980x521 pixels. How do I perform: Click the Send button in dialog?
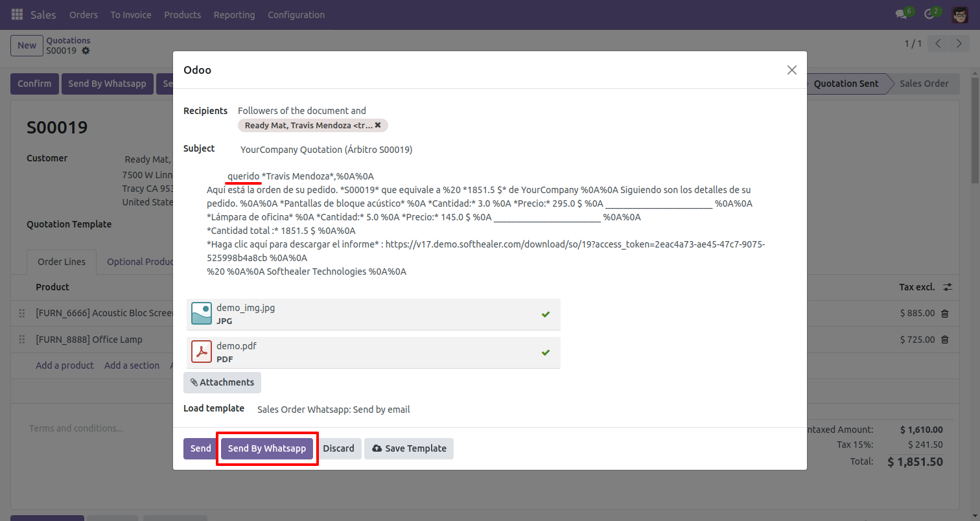pos(201,448)
